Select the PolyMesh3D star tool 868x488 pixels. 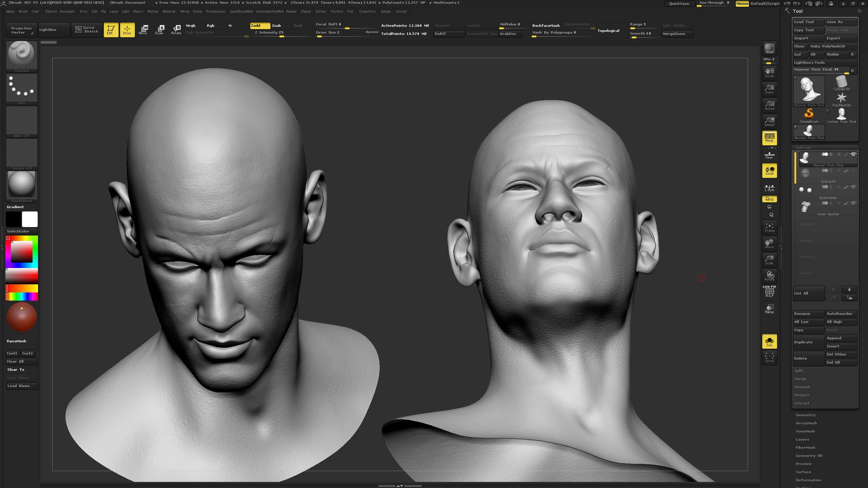click(841, 99)
